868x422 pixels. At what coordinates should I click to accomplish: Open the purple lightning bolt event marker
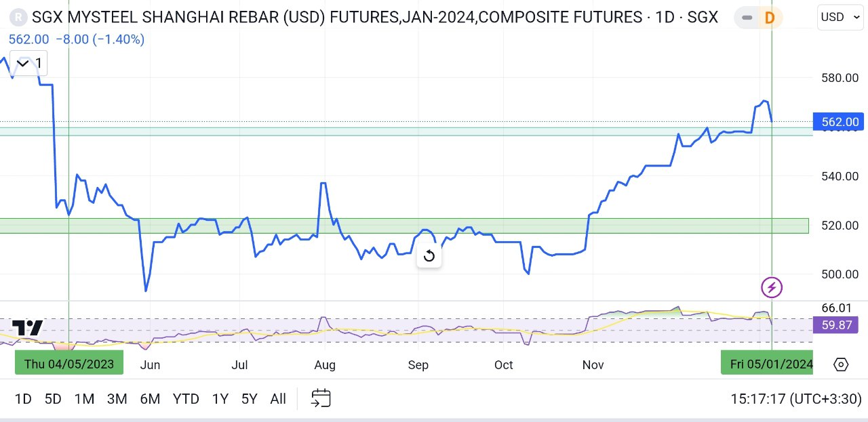pos(772,287)
